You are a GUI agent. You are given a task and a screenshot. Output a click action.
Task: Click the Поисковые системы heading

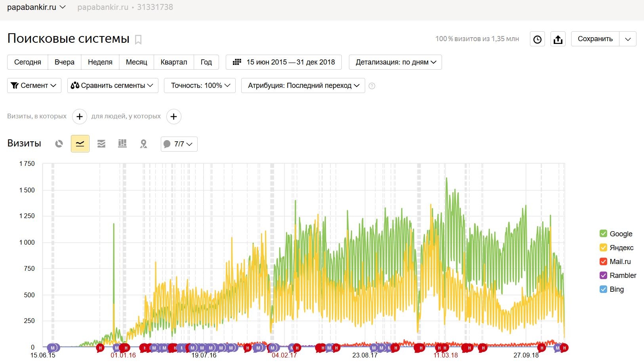click(69, 38)
